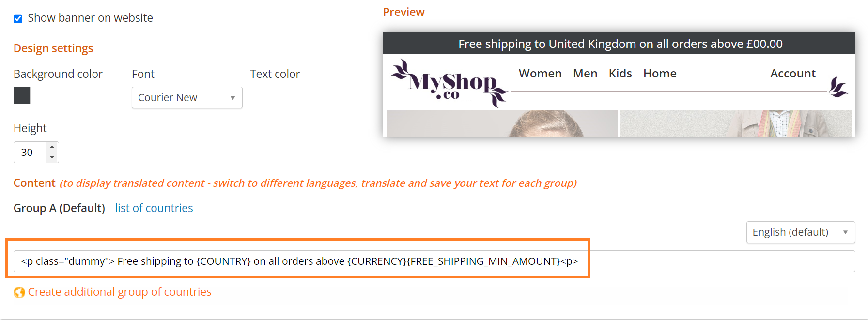The width and height of the screenshot is (868, 321).
Task: Select Kids in the preview navigation
Action: (x=620, y=74)
